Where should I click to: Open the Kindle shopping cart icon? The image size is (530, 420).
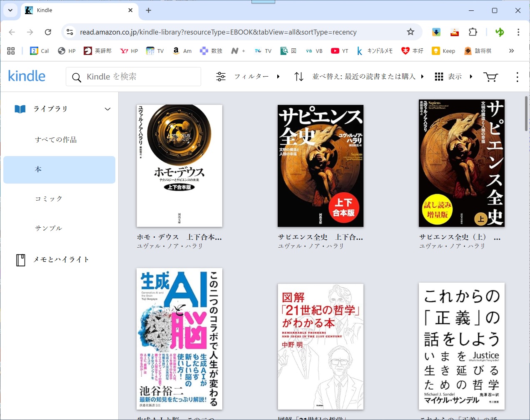point(490,77)
